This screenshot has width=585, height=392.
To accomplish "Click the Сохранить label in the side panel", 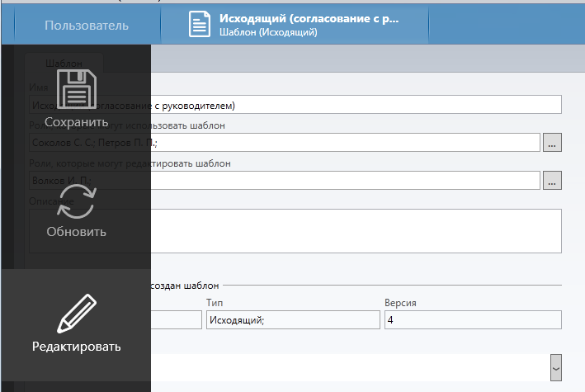I will tap(76, 122).
